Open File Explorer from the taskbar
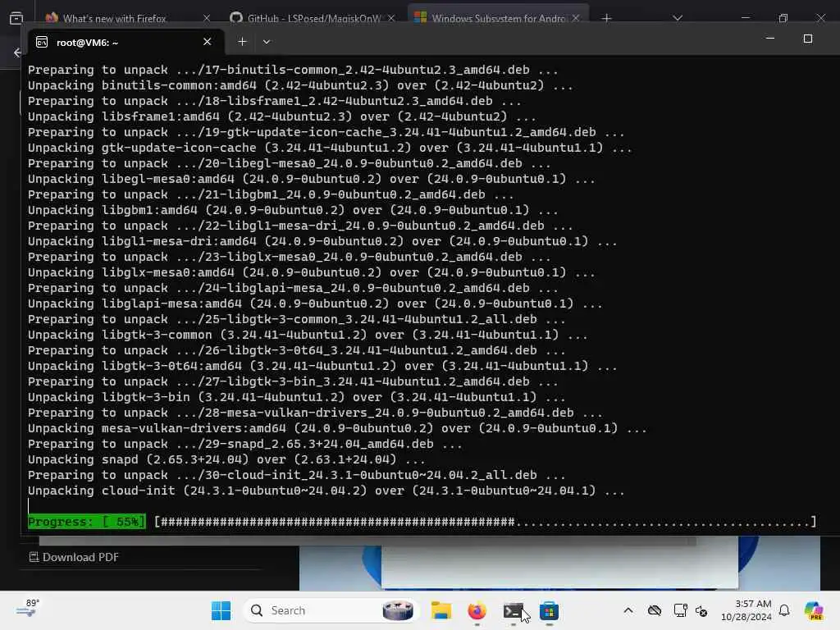The image size is (840, 630). tap(441, 610)
